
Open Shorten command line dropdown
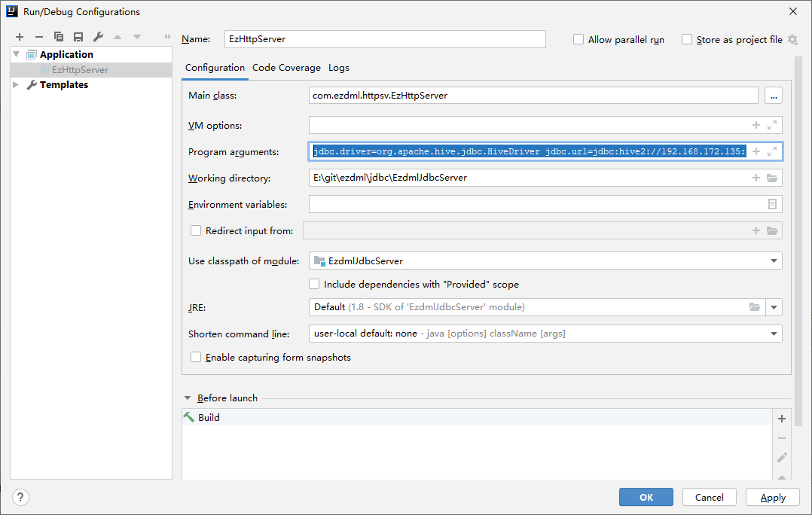coord(774,334)
